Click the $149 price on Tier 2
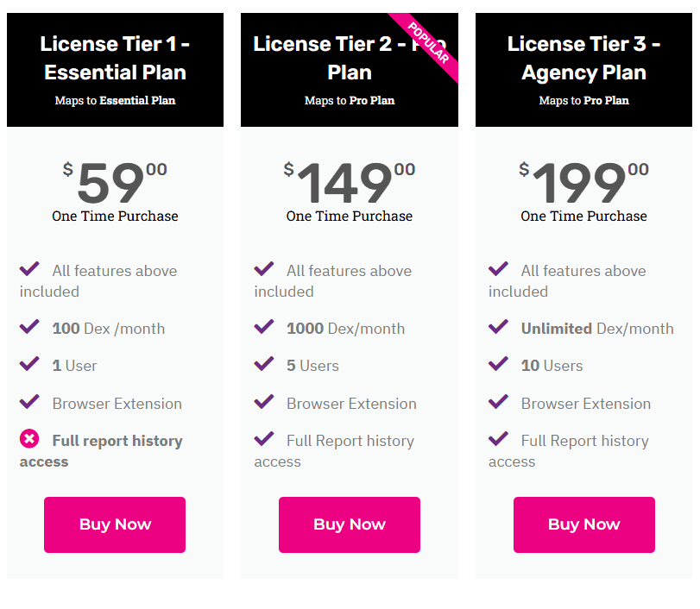700x609 pixels. point(349,182)
